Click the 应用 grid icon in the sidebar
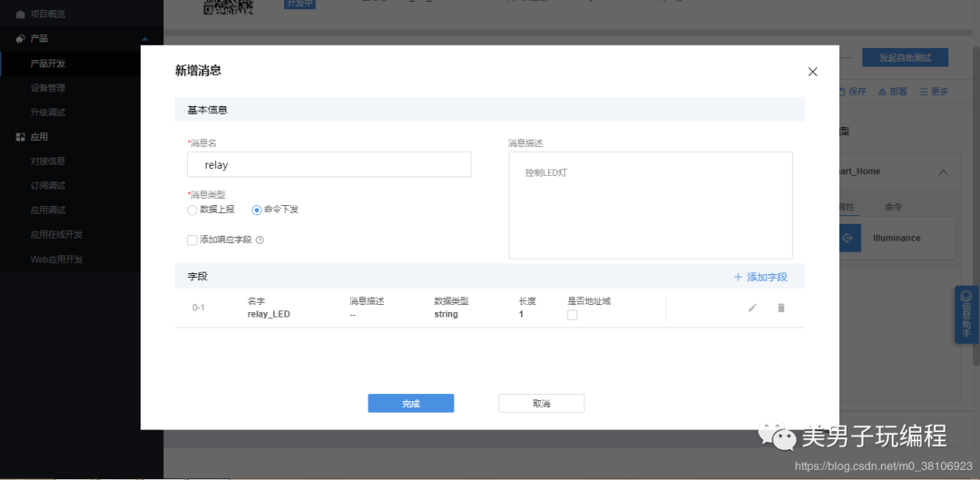Screen dimensions: 980x480 point(20,137)
